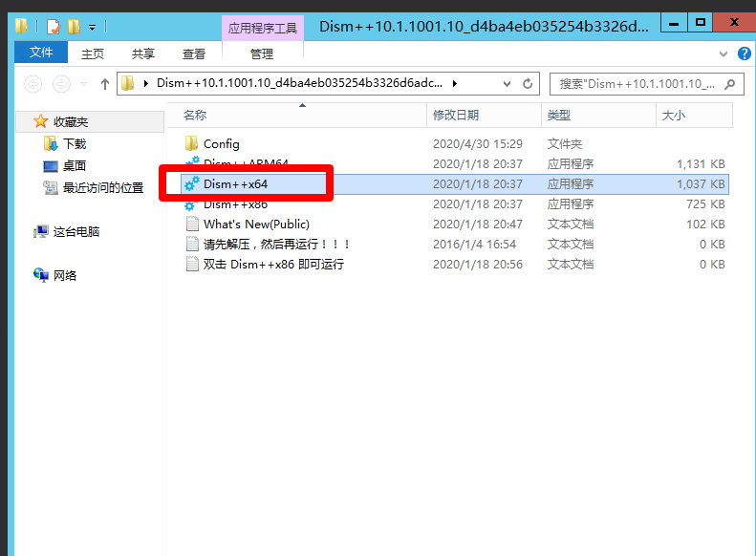Switch to the 管理 ribbon tab
Screen dimensions: 756x556
coord(262,53)
